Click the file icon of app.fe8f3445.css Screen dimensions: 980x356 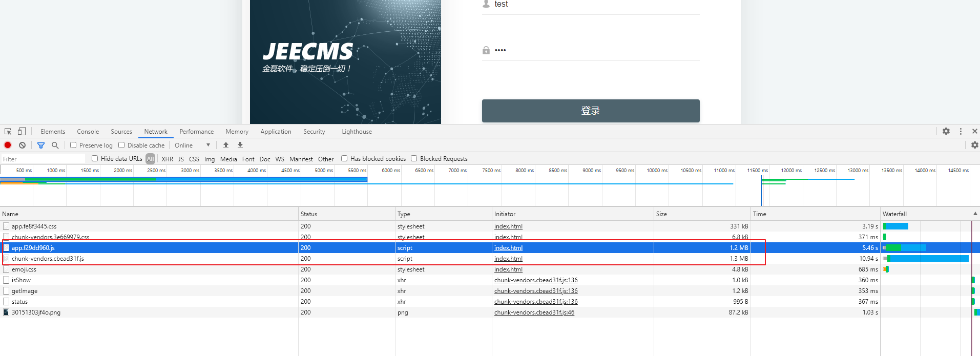coord(6,226)
